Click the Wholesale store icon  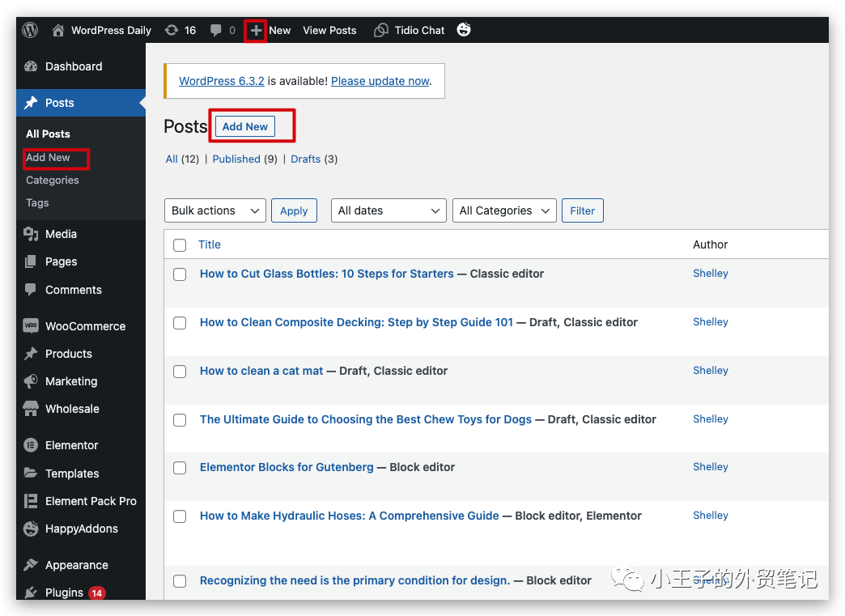pos(31,409)
